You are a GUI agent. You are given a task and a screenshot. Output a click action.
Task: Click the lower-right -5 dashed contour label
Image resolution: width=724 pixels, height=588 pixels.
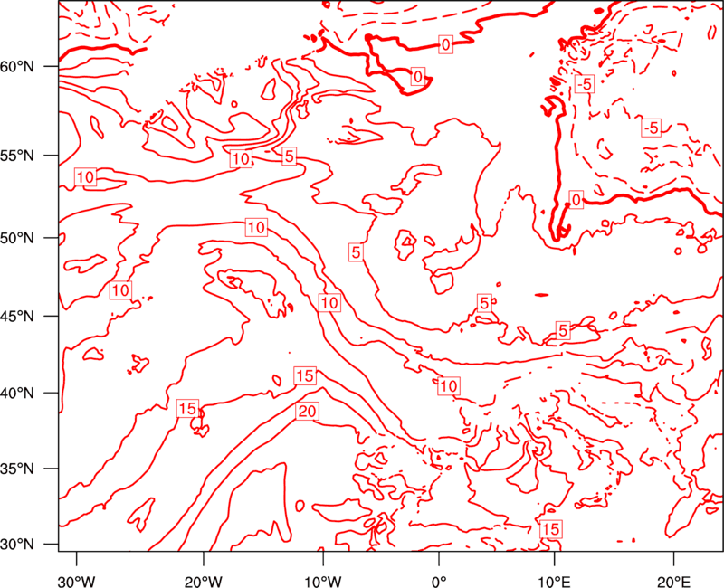651,128
